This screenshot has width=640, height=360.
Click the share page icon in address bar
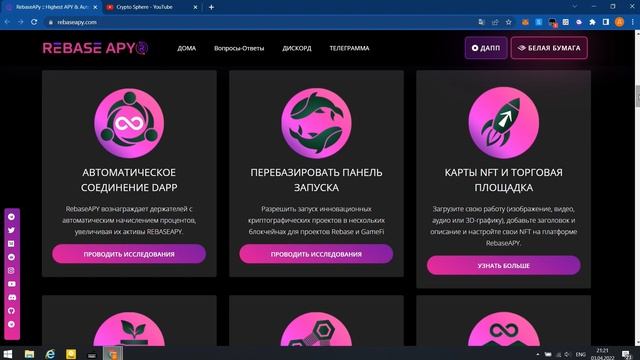pyautogui.click(x=495, y=22)
